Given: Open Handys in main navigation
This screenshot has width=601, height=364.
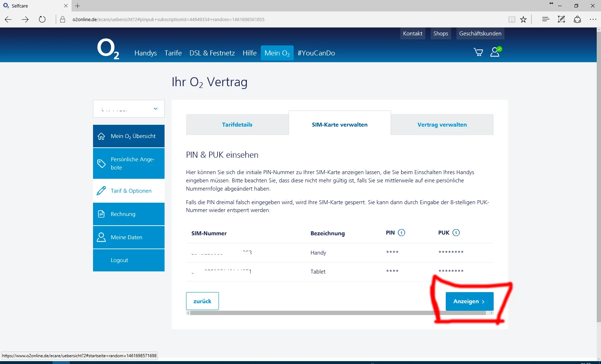Looking at the screenshot, I should pos(146,53).
